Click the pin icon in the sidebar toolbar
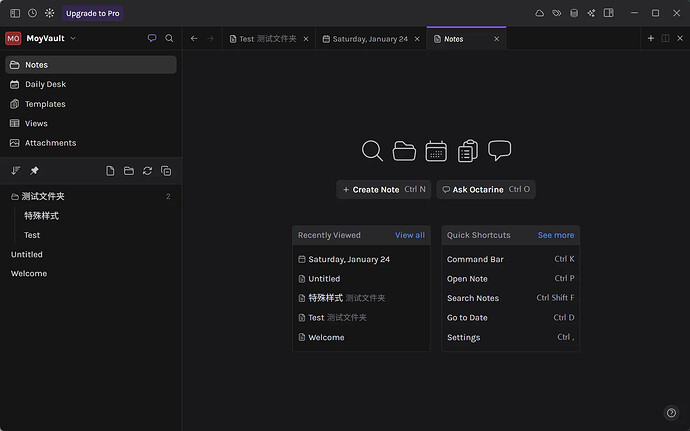 (x=34, y=171)
